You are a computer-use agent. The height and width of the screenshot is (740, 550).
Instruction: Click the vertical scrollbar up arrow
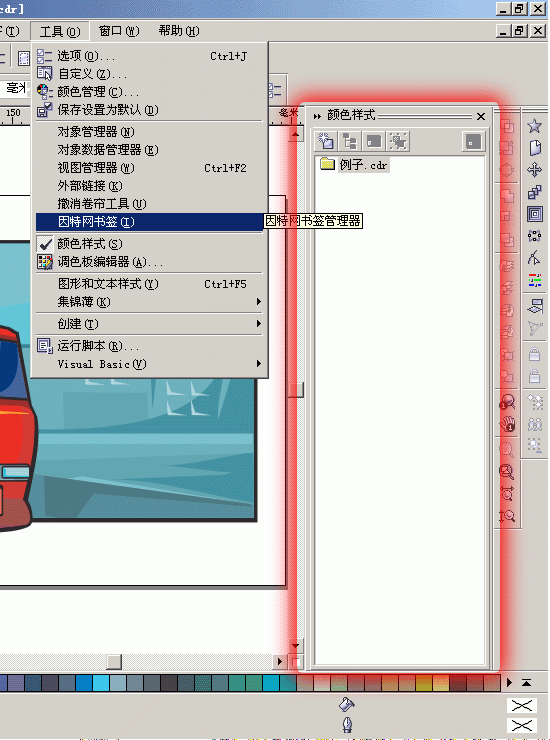(x=296, y=135)
